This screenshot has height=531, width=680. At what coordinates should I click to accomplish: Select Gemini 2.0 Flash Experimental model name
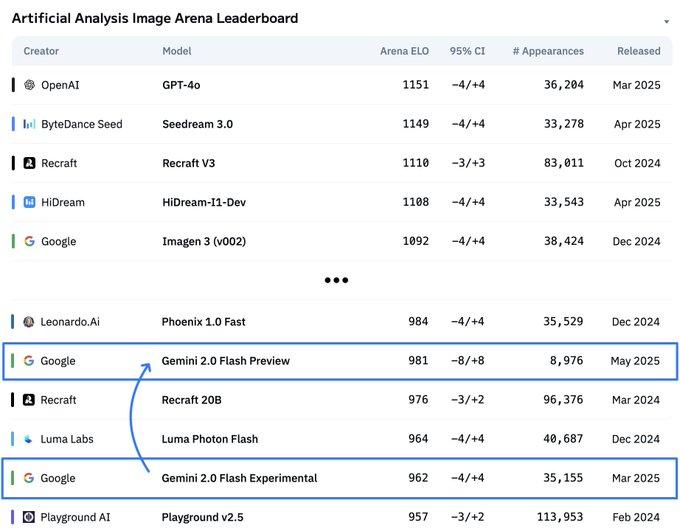coord(239,478)
